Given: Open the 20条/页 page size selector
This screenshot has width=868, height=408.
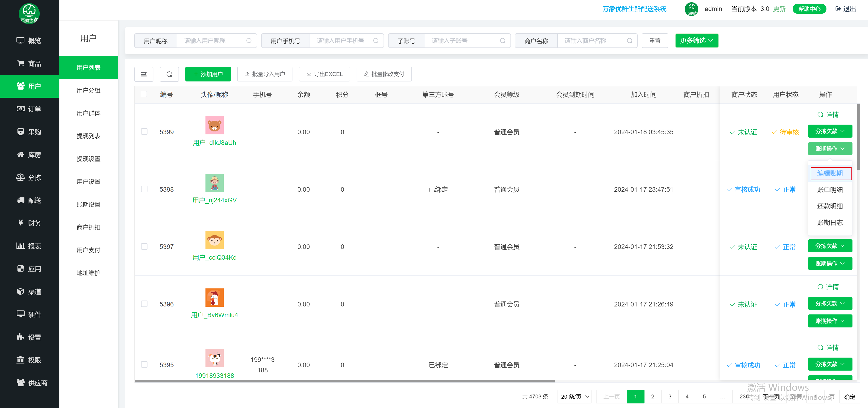Looking at the screenshot, I should [574, 397].
